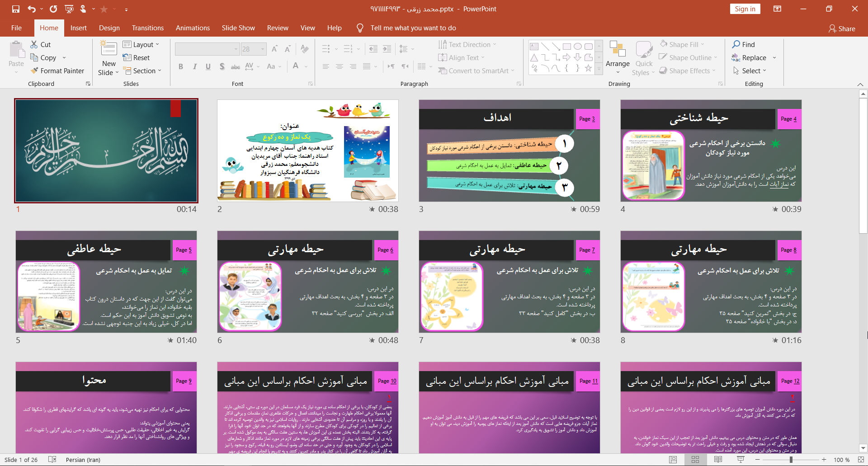Open the Transitions tab

coord(147,28)
